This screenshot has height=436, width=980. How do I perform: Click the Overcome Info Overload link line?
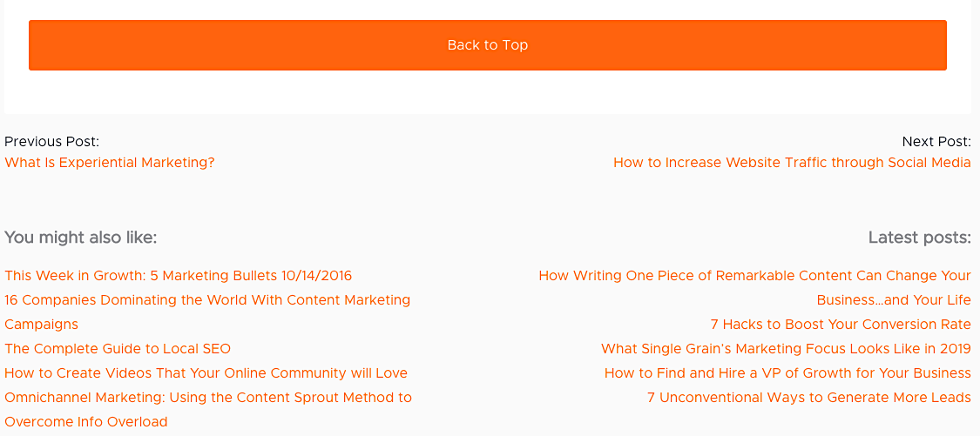tap(86, 421)
